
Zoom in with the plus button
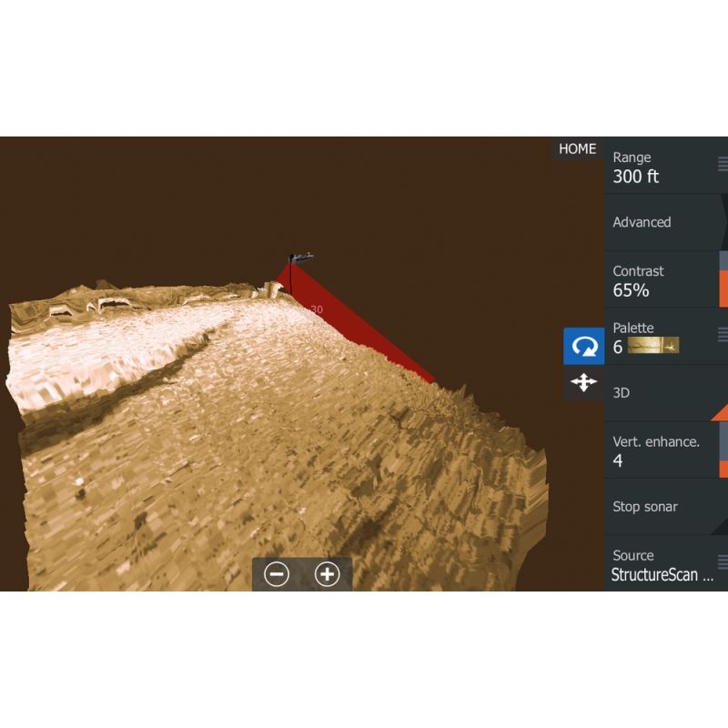pyautogui.click(x=327, y=574)
